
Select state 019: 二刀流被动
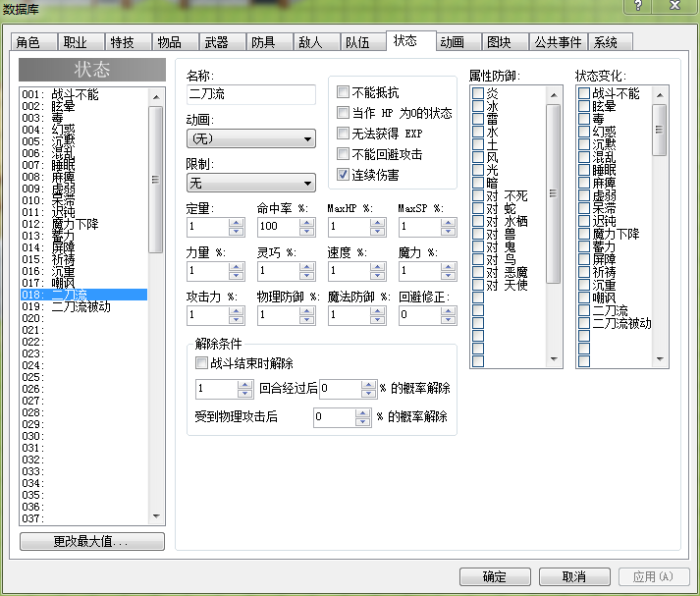click(83, 306)
